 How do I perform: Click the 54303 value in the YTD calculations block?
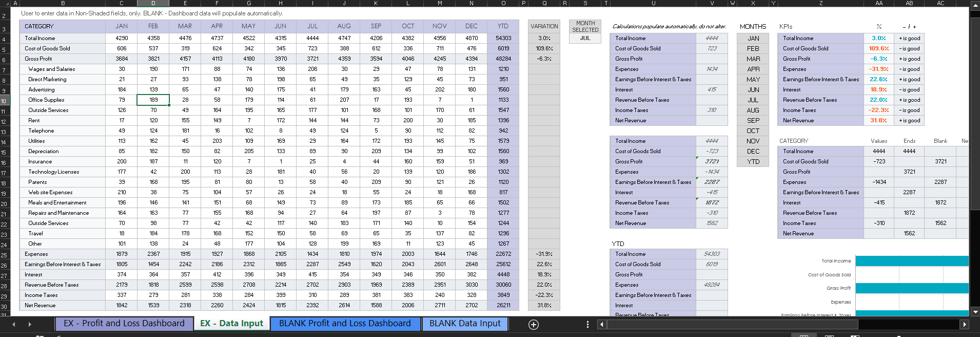click(x=712, y=254)
